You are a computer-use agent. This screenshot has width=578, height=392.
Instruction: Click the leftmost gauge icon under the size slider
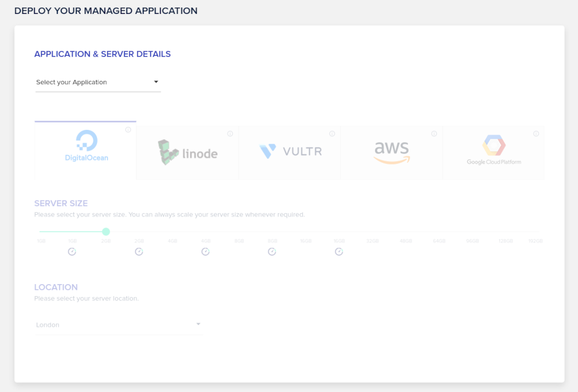point(72,252)
